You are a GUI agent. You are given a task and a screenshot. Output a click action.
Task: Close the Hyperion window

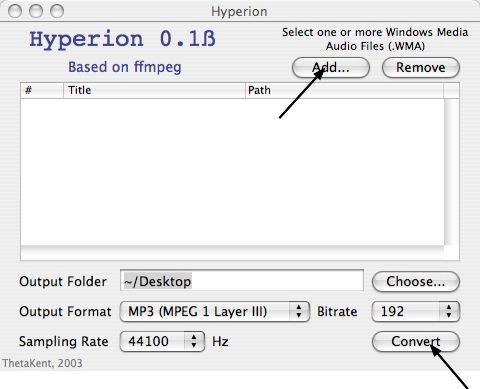click(15, 11)
